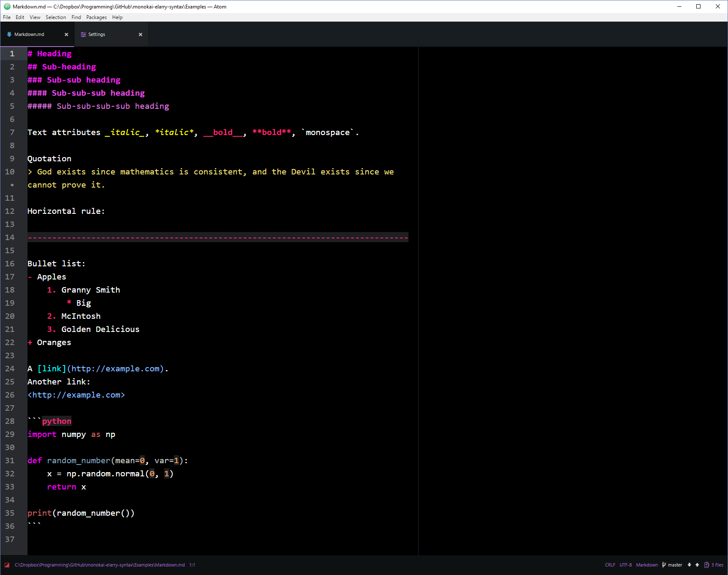Click the 'Apples' list item
The width and height of the screenshot is (728, 575).
[52, 277]
